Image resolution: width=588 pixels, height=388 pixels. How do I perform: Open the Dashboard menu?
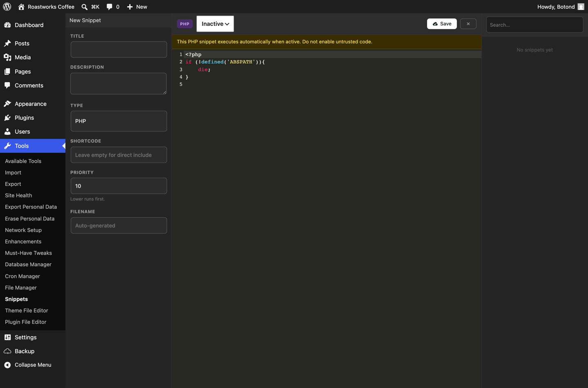click(x=33, y=25)
